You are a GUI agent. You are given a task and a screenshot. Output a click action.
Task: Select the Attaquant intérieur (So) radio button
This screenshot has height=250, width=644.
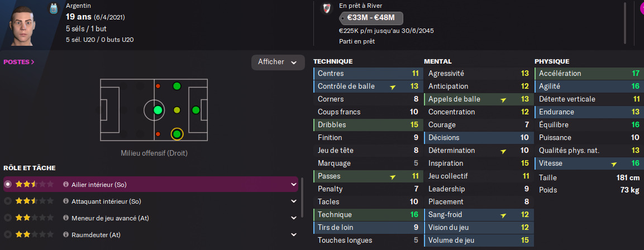pyautogui.click(x=7, y=201)
